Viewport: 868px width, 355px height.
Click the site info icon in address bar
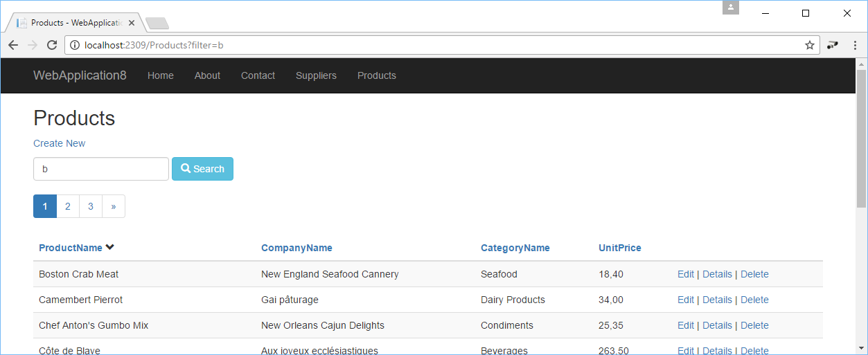coord(75,45)
